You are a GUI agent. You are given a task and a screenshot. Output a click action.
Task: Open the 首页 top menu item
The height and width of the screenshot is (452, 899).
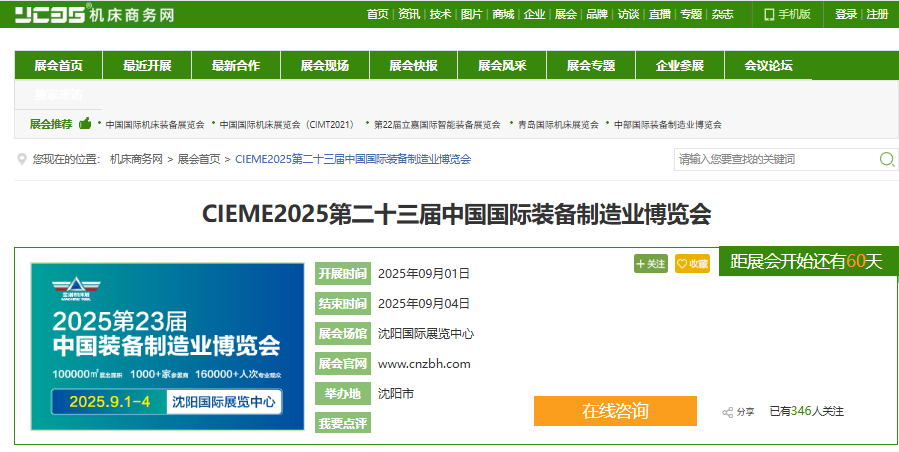click(378, 14)
